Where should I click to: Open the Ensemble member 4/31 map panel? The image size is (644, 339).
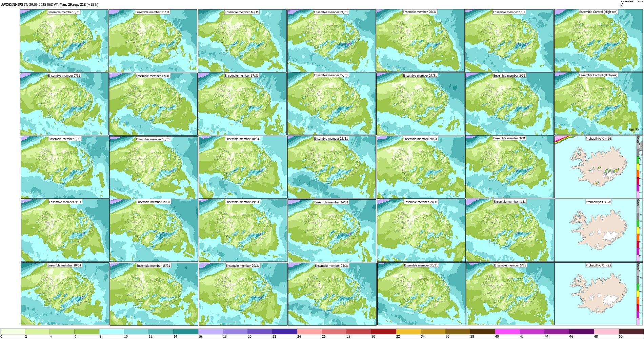[510, 231]
